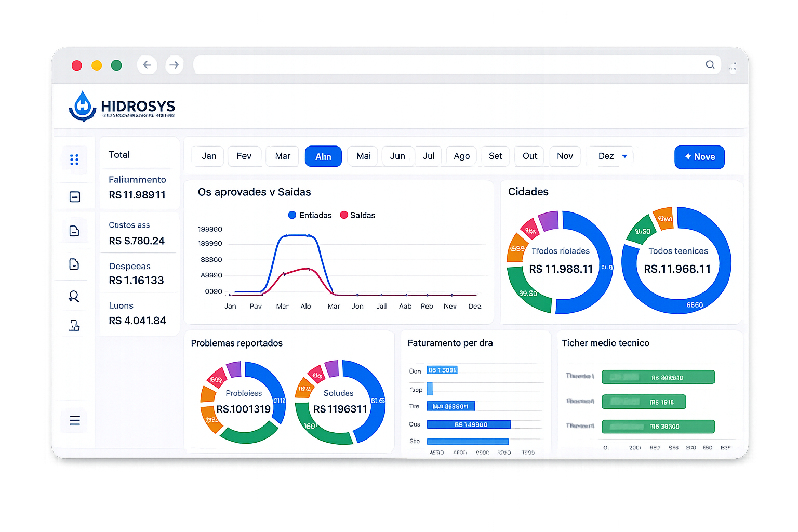The height and width of the screenshot is (532, 798).
Task: Select the Fev month tab
Action: point(244,156)
